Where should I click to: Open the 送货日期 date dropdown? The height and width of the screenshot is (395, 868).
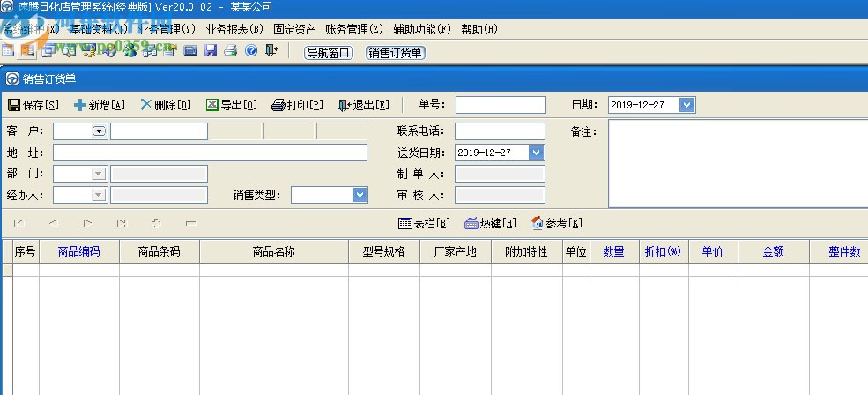coord(536,153)
